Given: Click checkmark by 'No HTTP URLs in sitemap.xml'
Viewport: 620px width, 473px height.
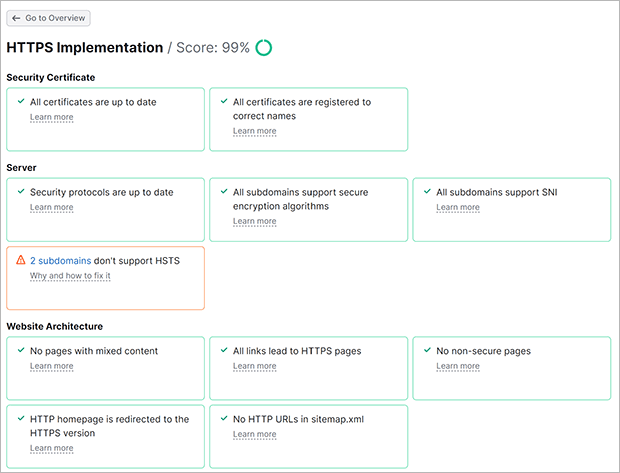Looking at the screenshot, I should click(x=224, y=418).
